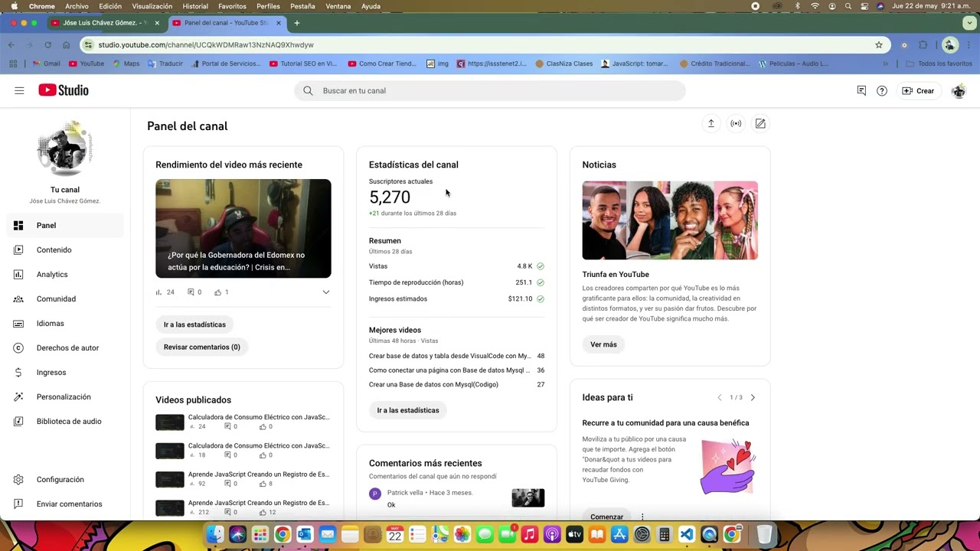This screenshot has height=551, width=980.
Task: Open macOS Spotlight search icon
Action: tap(848, 6)
